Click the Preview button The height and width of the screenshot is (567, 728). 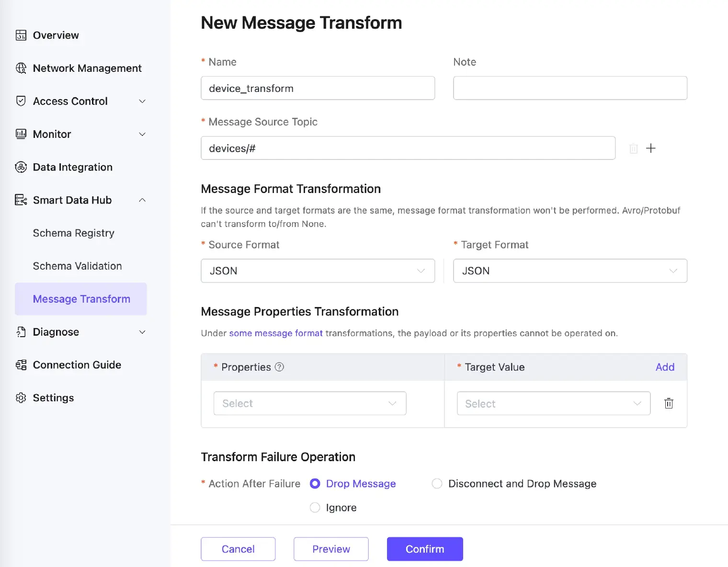[x=331, y=549]
